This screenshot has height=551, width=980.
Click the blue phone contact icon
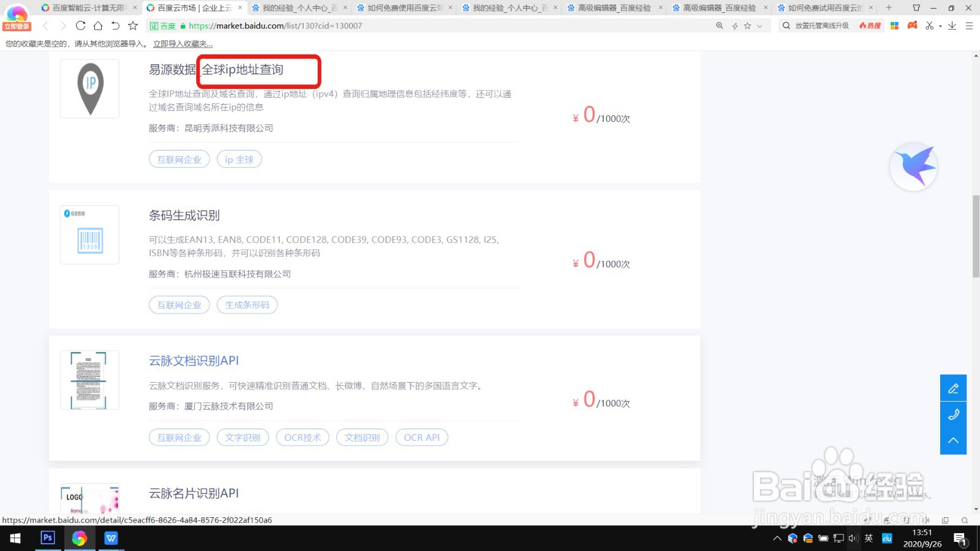[953, 414]
